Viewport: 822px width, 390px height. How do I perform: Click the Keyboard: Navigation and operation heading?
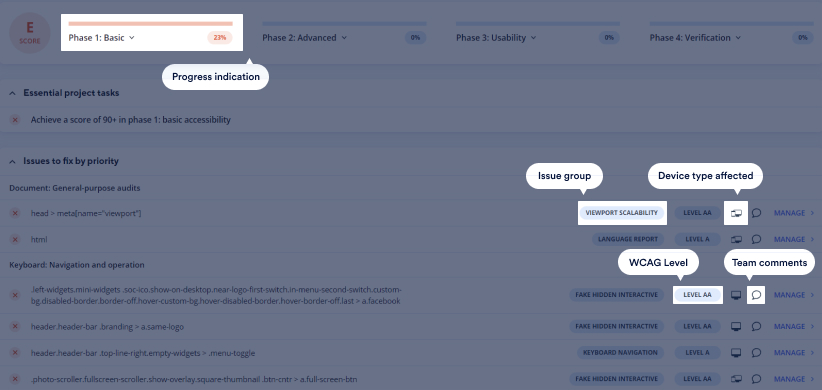pyautogui.click(x=77, y=265)
